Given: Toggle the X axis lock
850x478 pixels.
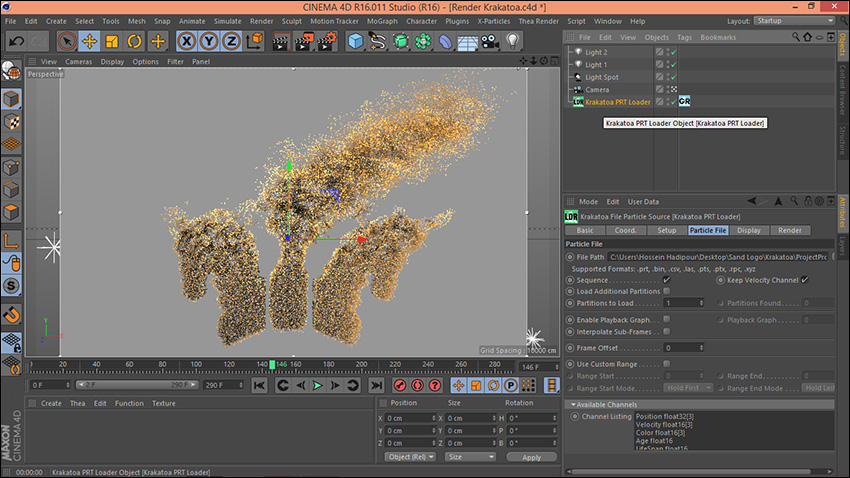Looking at the screenshot, I should 186,41.
